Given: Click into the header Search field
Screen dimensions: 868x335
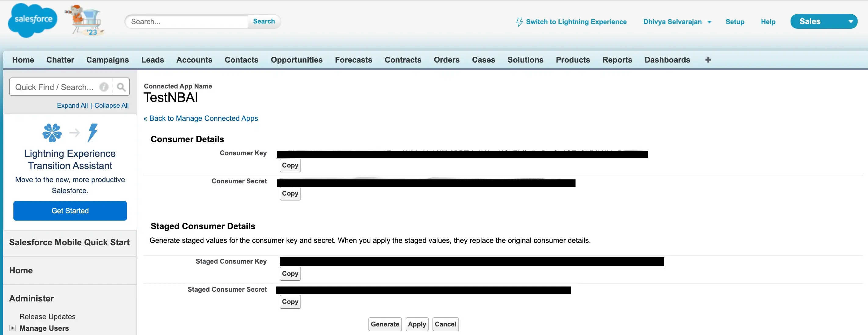Looking at the screenshot, I should 187,22.
